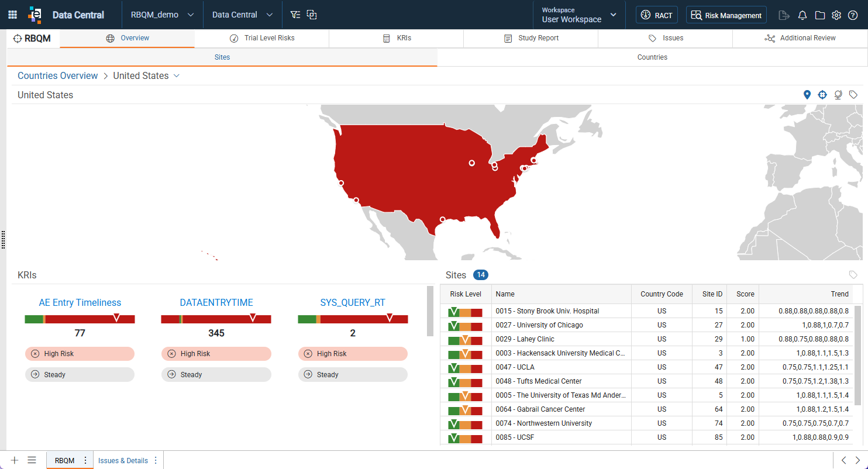Open the DATAENTRYTIME KRI link
Viewport: 868px width, 469px height.
pyautogui.click(x=216, y=302)
